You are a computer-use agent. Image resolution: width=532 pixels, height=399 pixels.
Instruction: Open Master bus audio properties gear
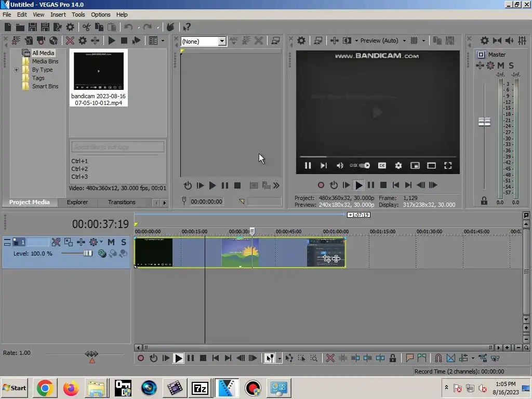pos(485,41)
